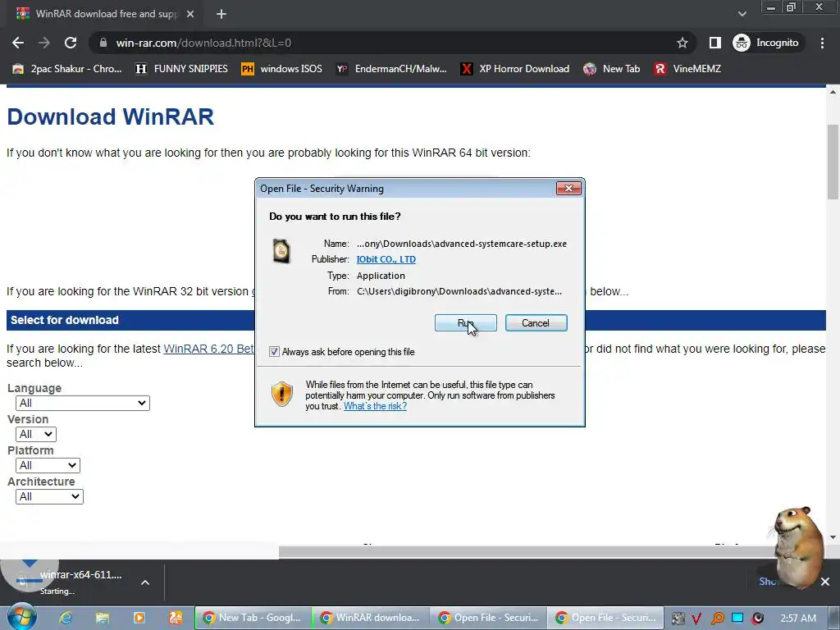This screenshot has height=630, width=840.
Task: Switch to New Tab - Google taskbar window
Action: pos(253,618)
